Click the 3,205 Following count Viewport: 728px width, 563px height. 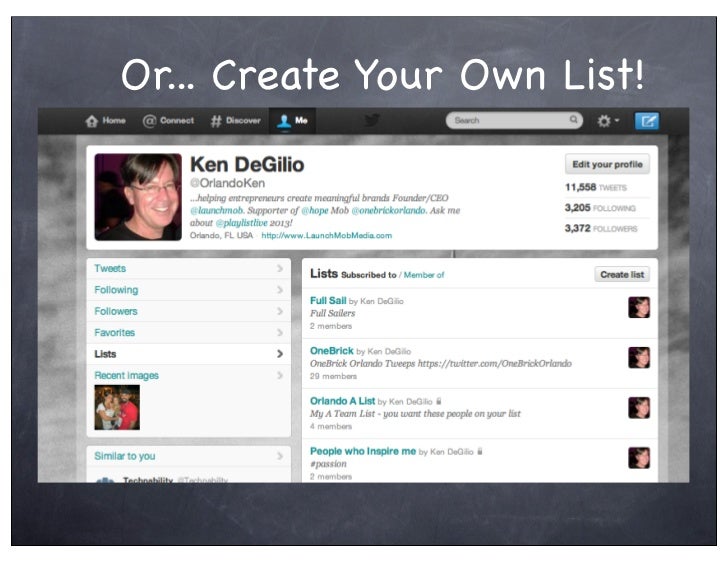tap(600, 208)
